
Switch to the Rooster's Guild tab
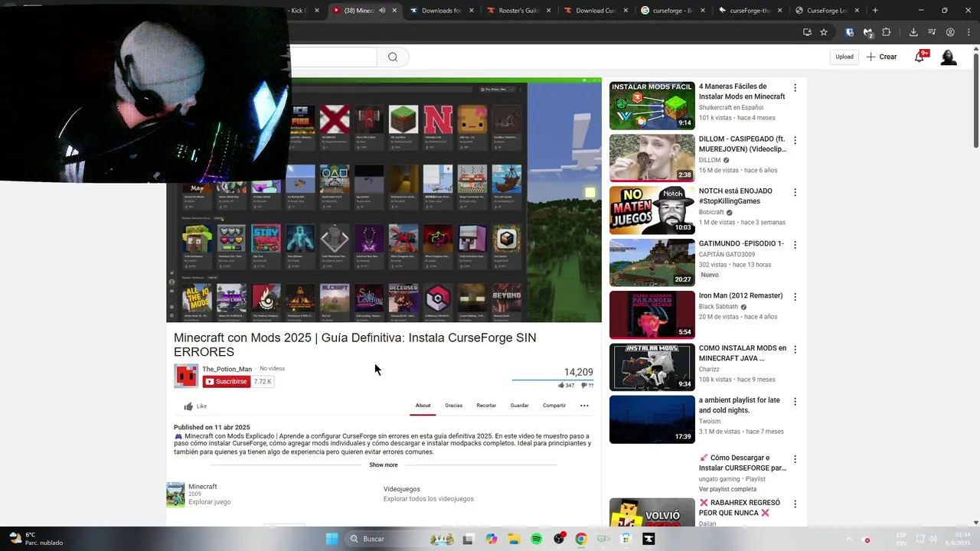(520, 11)
